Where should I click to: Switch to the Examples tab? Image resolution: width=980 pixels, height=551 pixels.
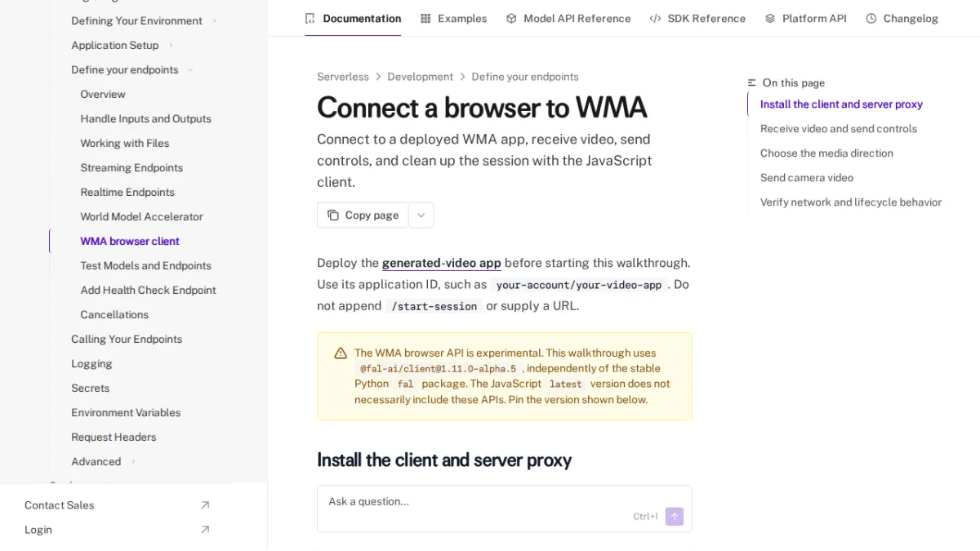pyautogui.click(x=454, y=18)
